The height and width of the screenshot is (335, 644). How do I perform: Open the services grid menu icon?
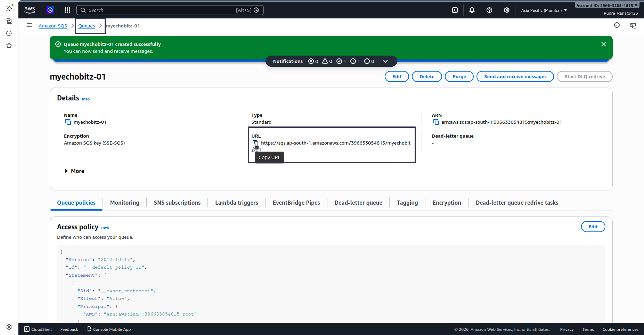(67, 10)
